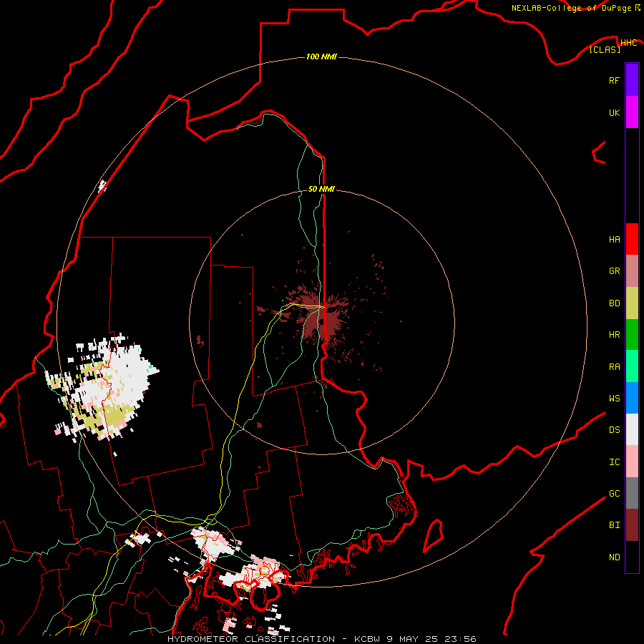Screen dimensions: 644x644
Task: Click the RA legend label
Action: click(614, 367)
